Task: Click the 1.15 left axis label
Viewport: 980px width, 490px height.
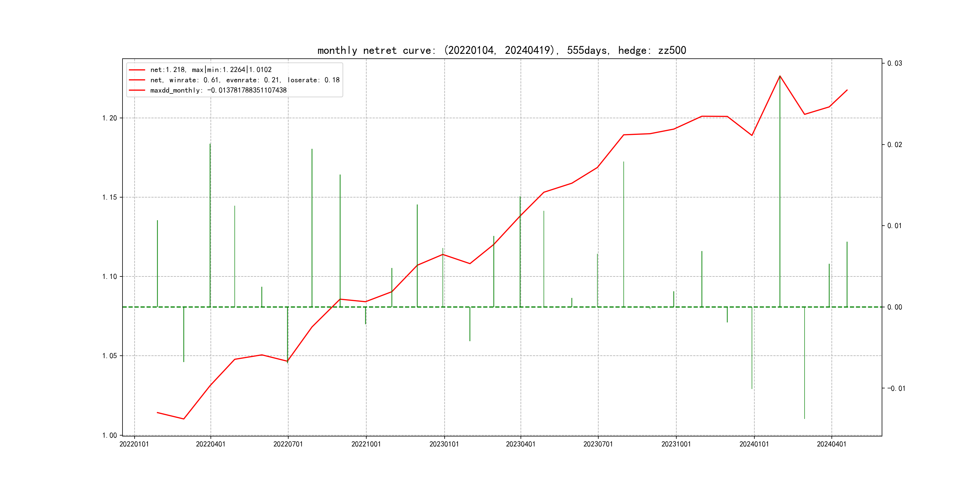Action: point(109,197)
